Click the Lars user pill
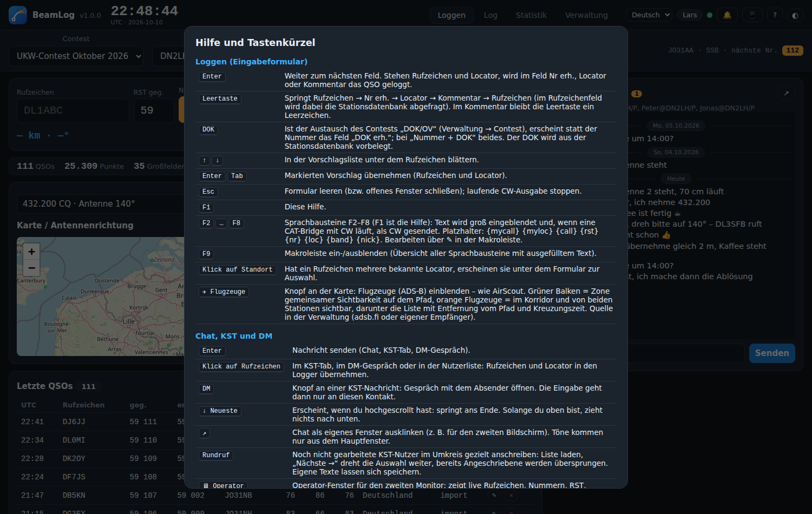The height and width of the screenshot is (514, 812). click(x=690, y=15)
